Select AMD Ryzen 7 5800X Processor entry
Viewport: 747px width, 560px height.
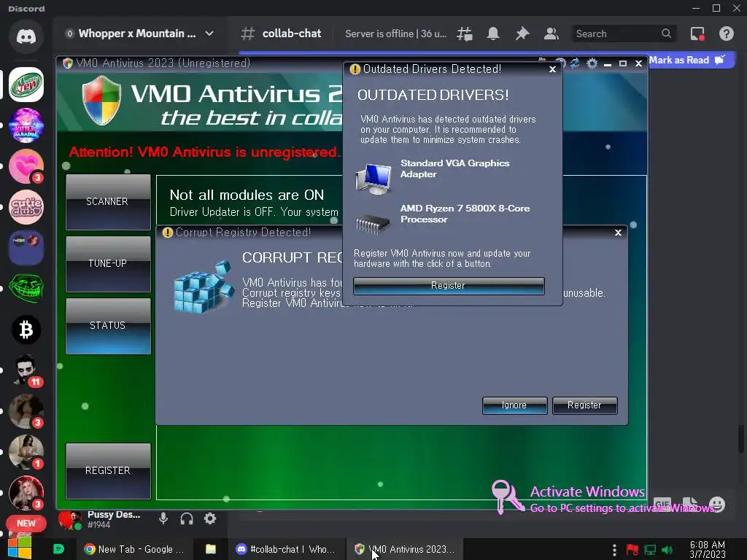point(443,218)
